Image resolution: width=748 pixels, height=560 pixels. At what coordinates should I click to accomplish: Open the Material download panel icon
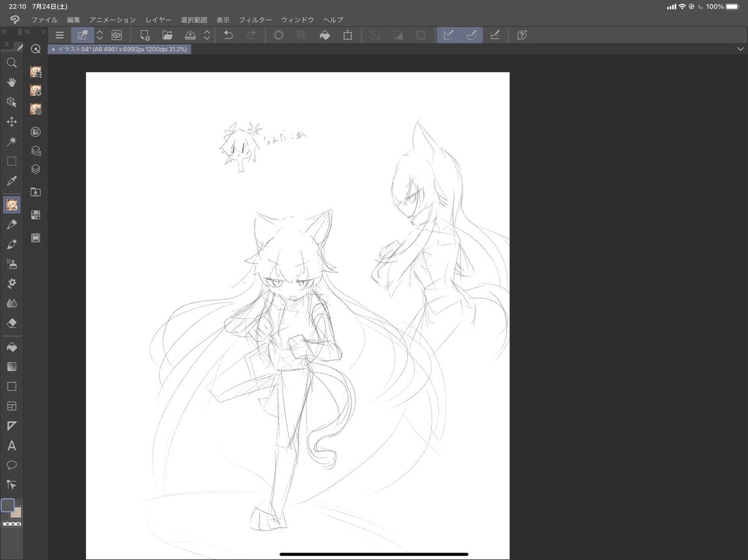[x=36, y=192]
